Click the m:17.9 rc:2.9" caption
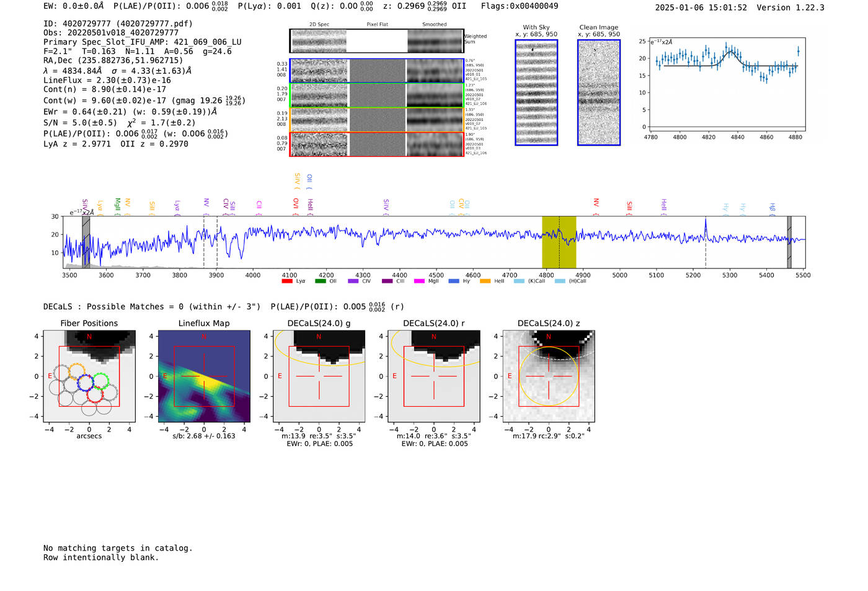Viewport: 868px width, 591px height. 548,436
